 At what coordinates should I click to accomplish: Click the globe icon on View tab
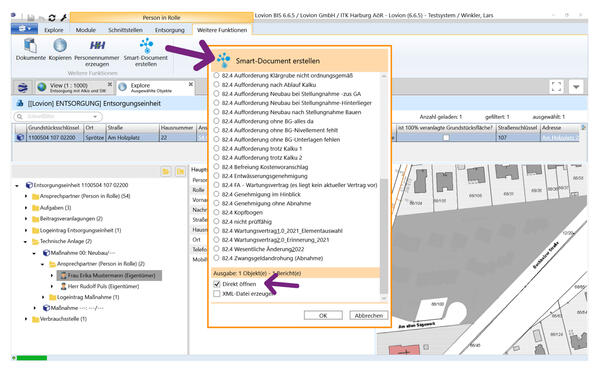pos(42,87)
